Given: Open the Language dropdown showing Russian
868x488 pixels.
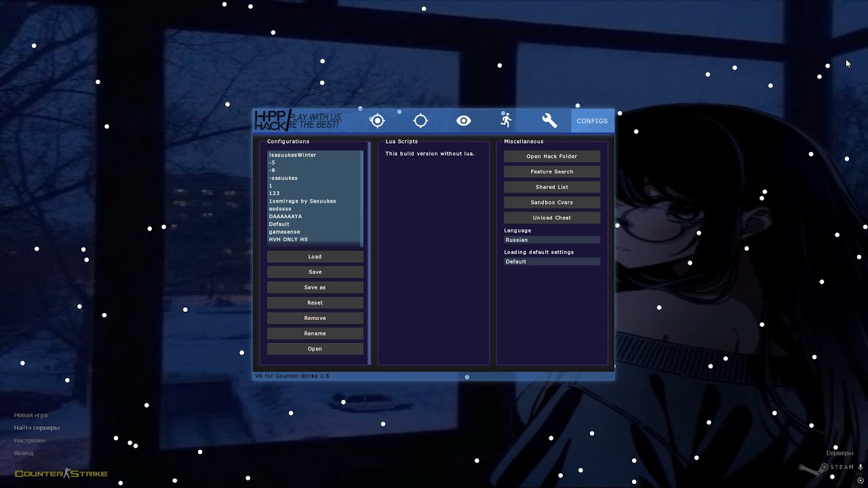Looking at the screenshot, I should [x=552, y=240].
